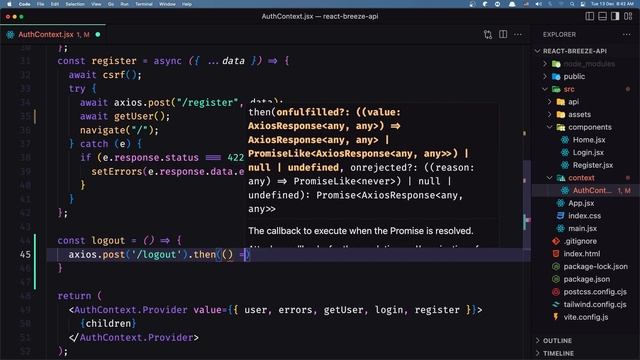Collapse the src folder
The width and height of the screenshot is (640, 360).
click(545, 89)
